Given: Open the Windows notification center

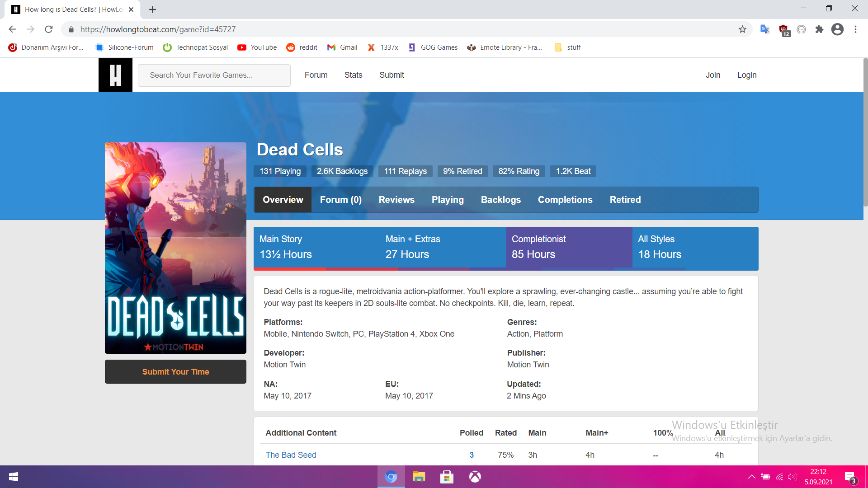Looking at the screenshot, I should click(850, 477).
